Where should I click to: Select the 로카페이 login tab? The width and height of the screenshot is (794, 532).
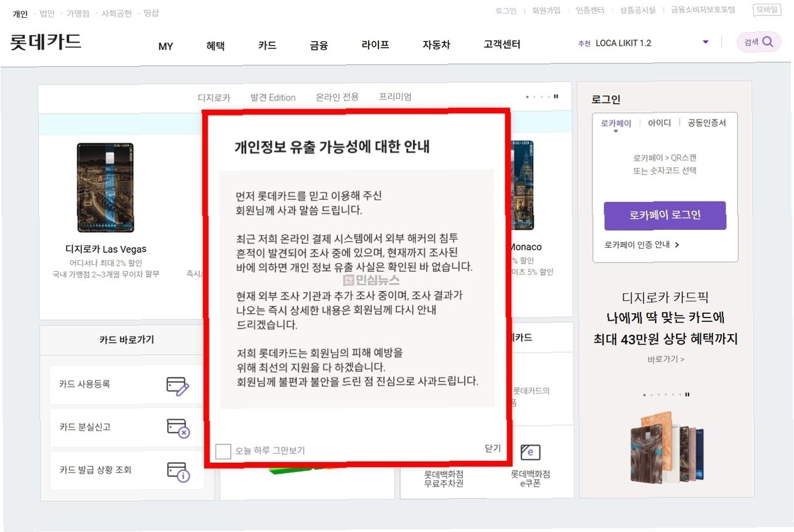click(616, 123)
